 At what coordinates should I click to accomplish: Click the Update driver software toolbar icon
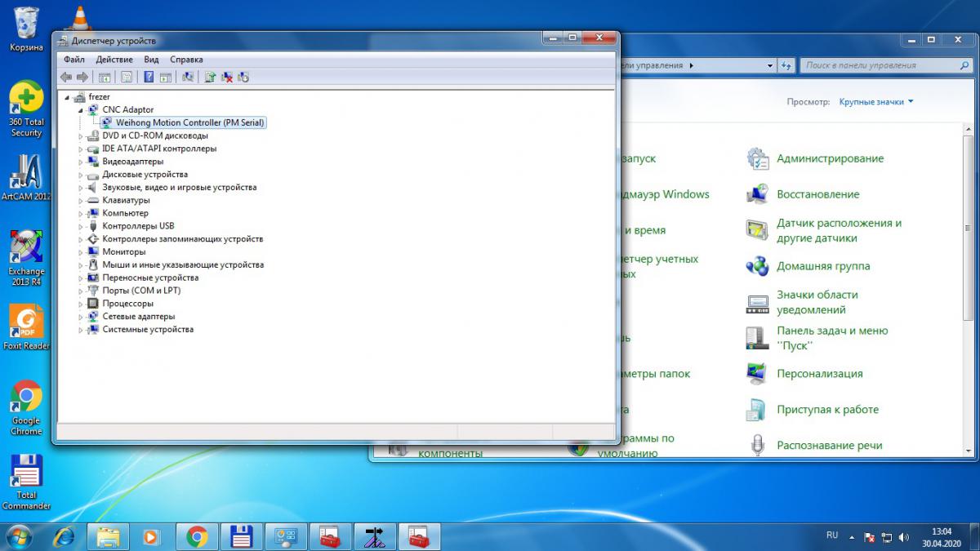(211, 77)
